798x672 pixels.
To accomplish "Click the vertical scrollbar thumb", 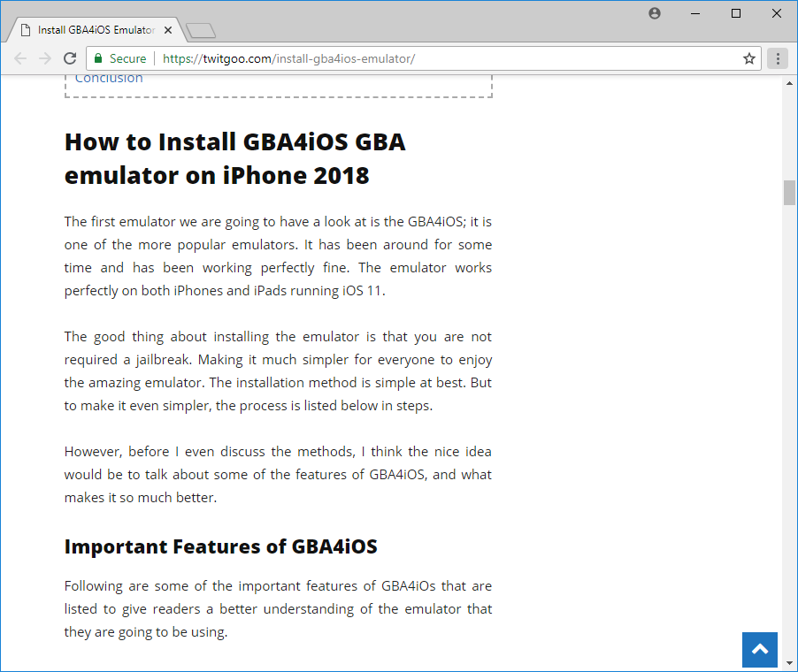I will coord(789,192).
